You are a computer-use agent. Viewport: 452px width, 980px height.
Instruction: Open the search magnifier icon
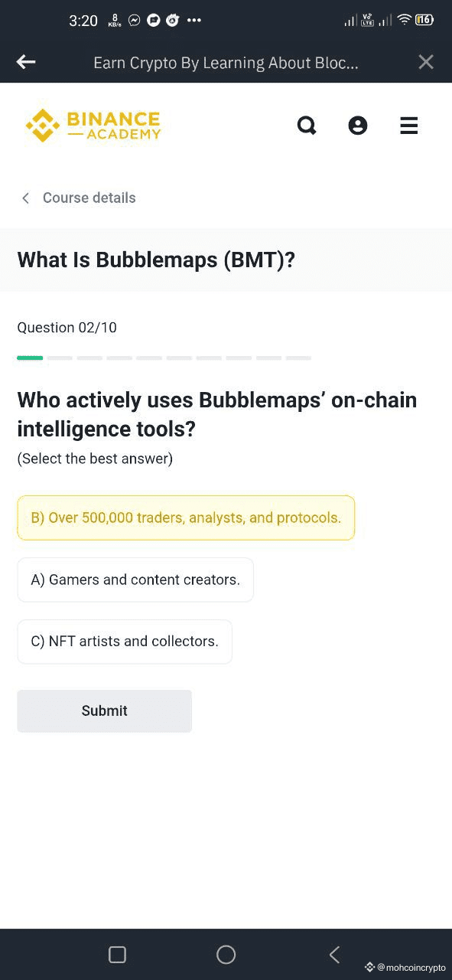pos(307,126)
